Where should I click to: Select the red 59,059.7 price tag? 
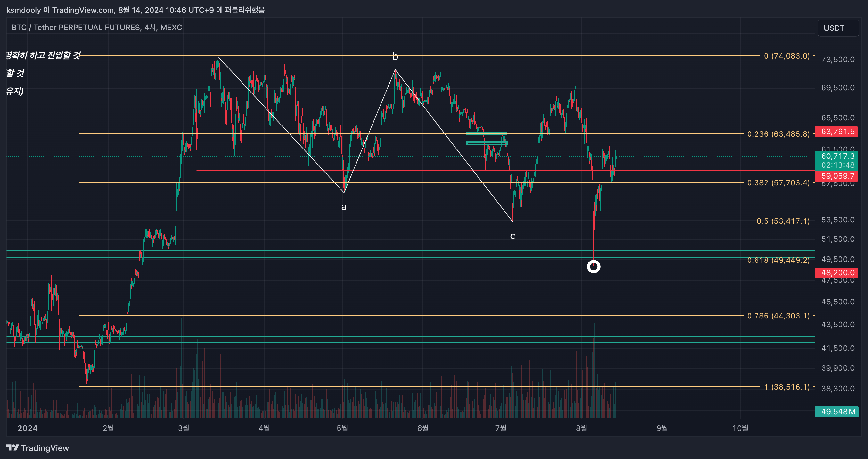(837, 176)
